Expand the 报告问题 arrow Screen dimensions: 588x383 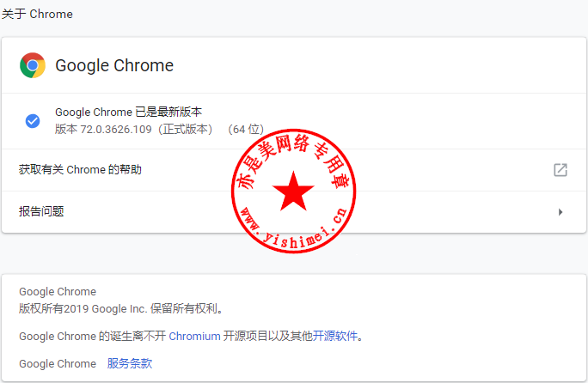click(560, 212)
